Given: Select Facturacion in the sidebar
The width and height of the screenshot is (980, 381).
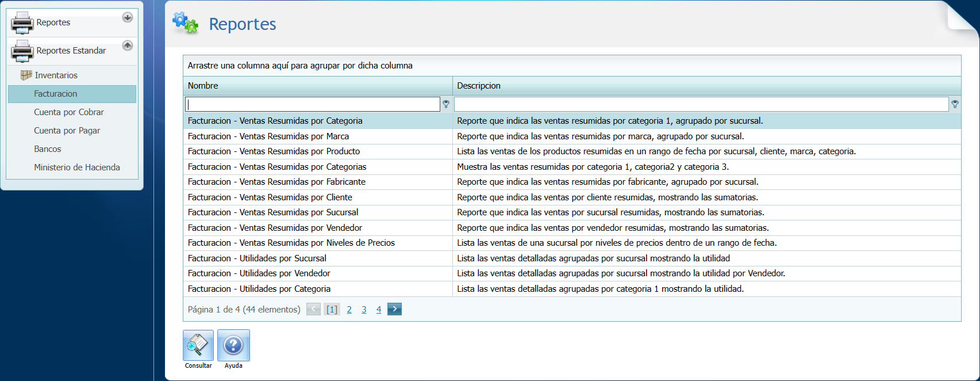Looking at the screenshot, I should point(72,94).
